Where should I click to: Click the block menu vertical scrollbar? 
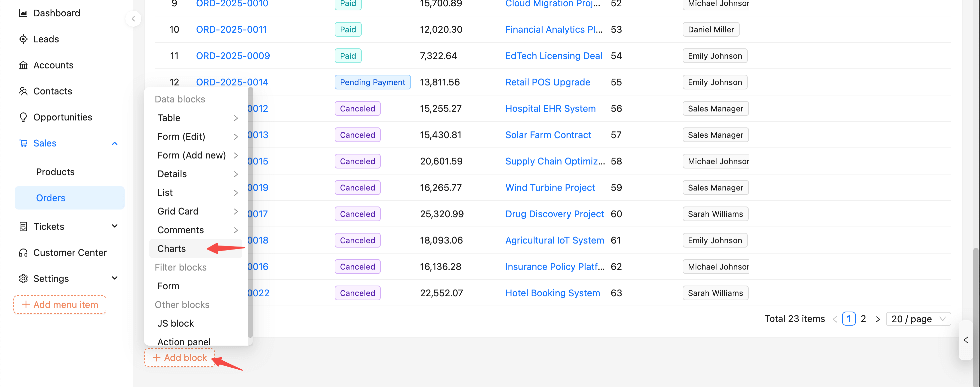click(x=250, y=213)
